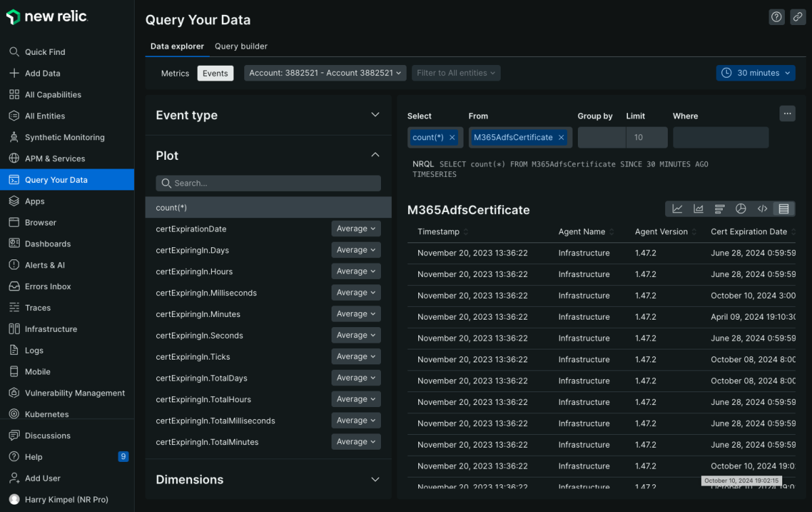Copy the permalink with the link icon

pos(798,18)
